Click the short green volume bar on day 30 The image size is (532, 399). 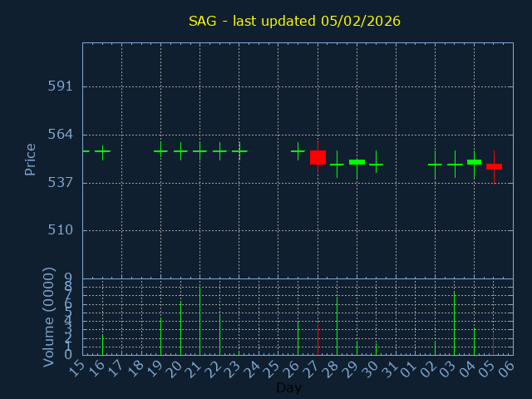[x=376, y=348]
